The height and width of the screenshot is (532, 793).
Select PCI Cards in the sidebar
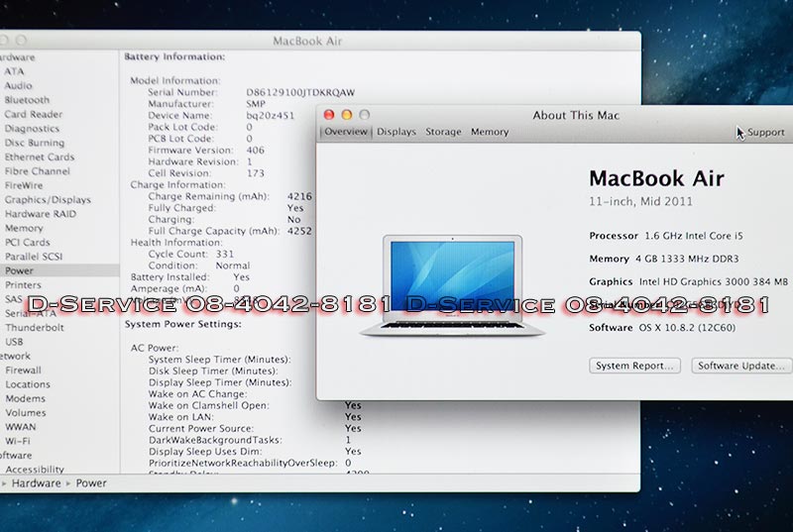(x=28, y=243)
